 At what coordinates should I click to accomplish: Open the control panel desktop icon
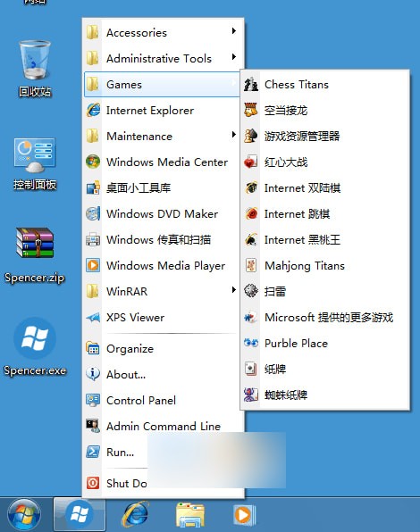tap(35, 163)
